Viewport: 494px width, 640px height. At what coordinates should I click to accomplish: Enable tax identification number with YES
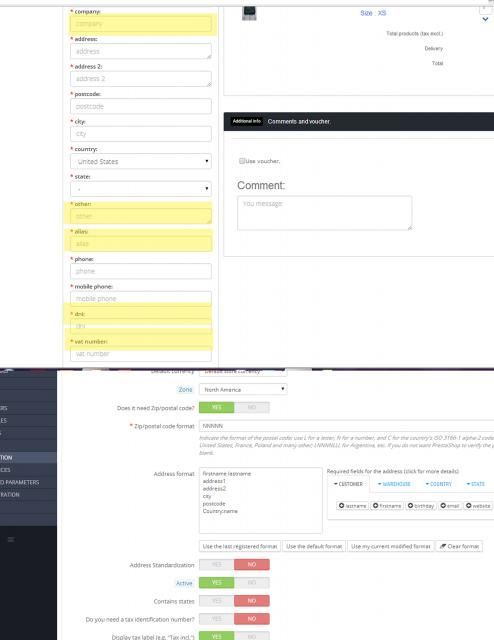217,619
